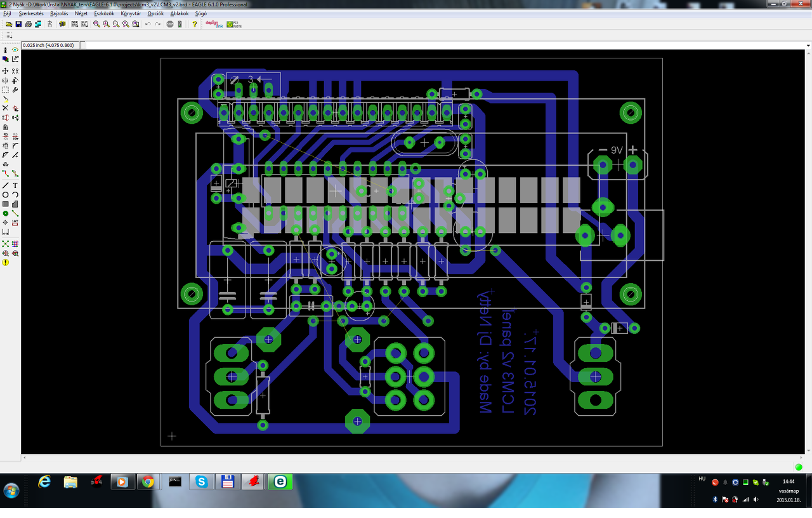This screenshot has width=812, height=518.
Task: Click the horizontal scrollbar below the board
Action: click(414, 458)
